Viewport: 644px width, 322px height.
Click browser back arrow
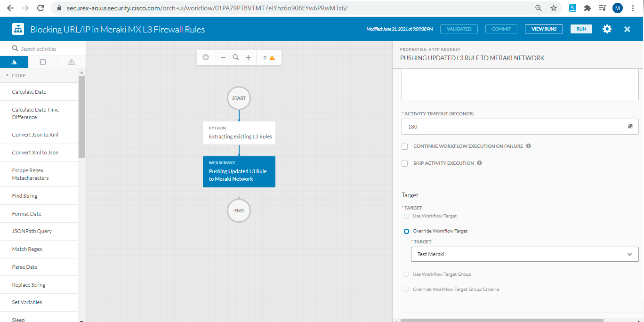[x=10, y=8]
